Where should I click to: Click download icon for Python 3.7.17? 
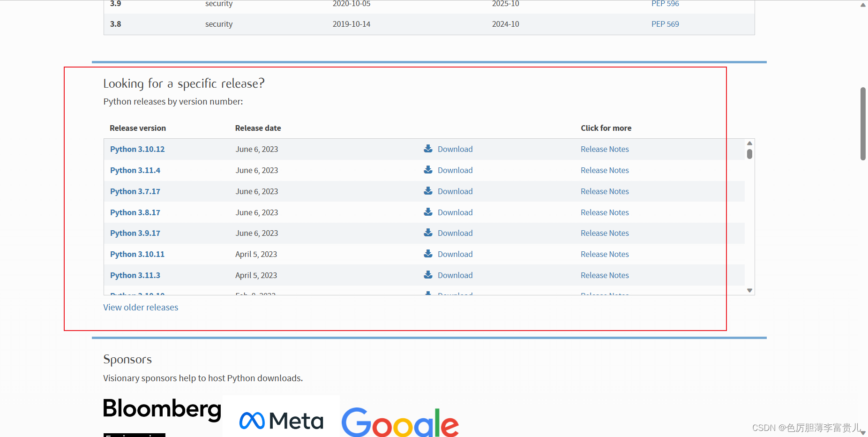point(428,191)
